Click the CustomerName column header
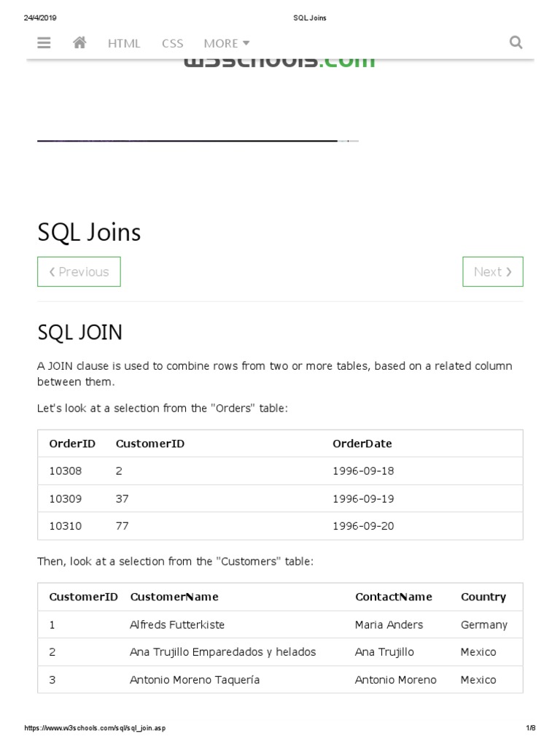 174,597
